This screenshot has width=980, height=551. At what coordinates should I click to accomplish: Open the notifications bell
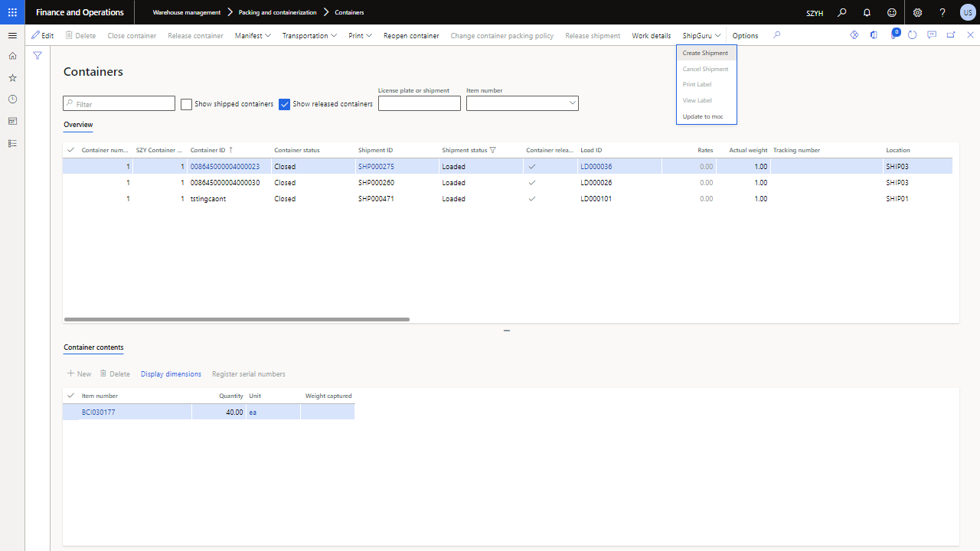tap(867, 12)
